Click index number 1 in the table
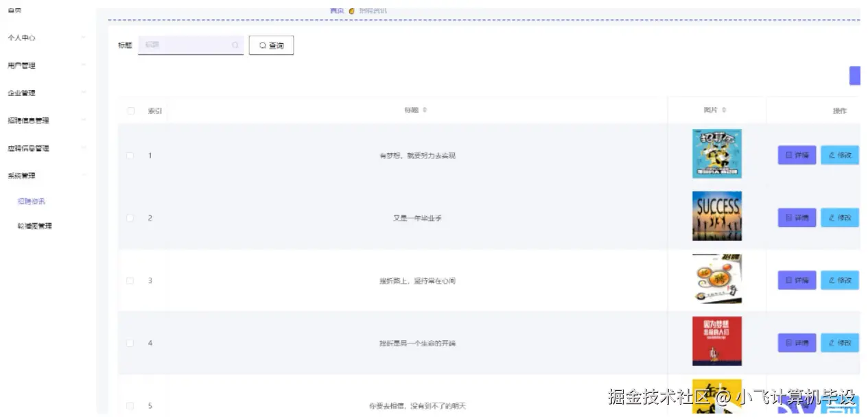This screenshot has height=419, width=868. (x=150, y=156)
